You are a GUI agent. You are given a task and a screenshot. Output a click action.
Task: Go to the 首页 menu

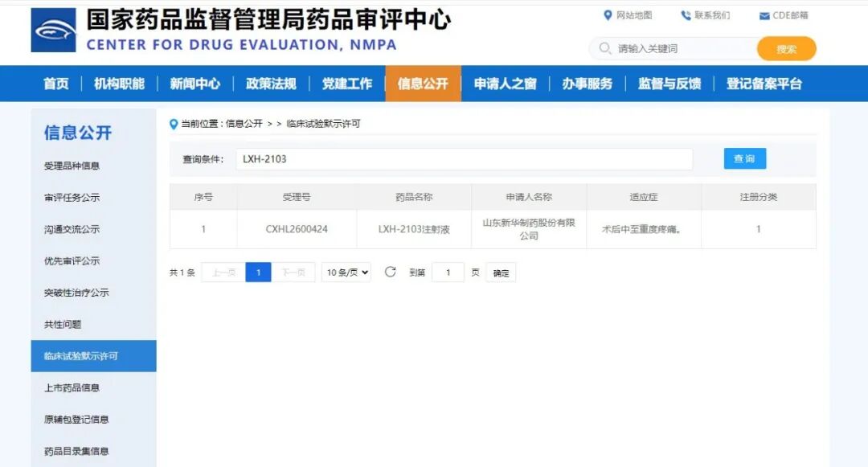56,84
